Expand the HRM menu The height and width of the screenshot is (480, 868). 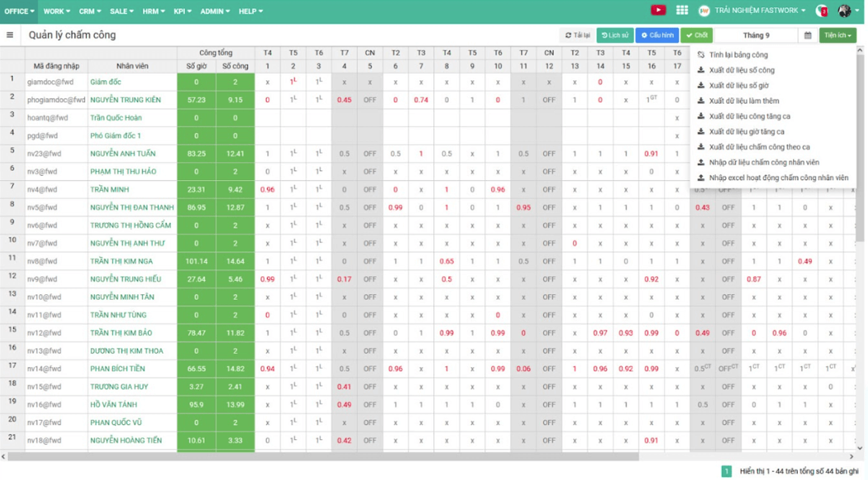pyautogui.click(x=153, y=11)
